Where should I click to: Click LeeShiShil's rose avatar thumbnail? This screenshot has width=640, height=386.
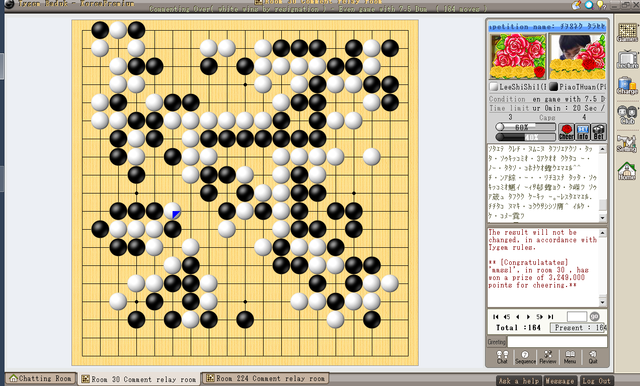(518, 56)
